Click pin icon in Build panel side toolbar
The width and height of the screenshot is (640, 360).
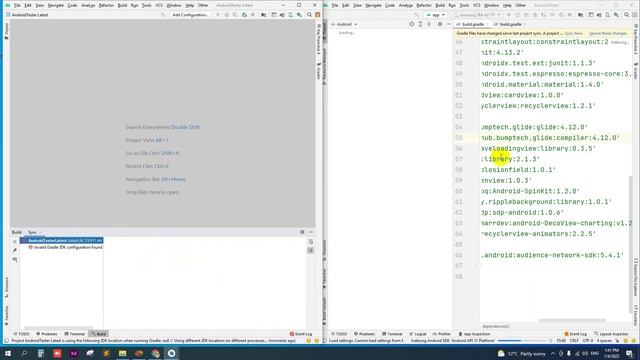point(15,250)
